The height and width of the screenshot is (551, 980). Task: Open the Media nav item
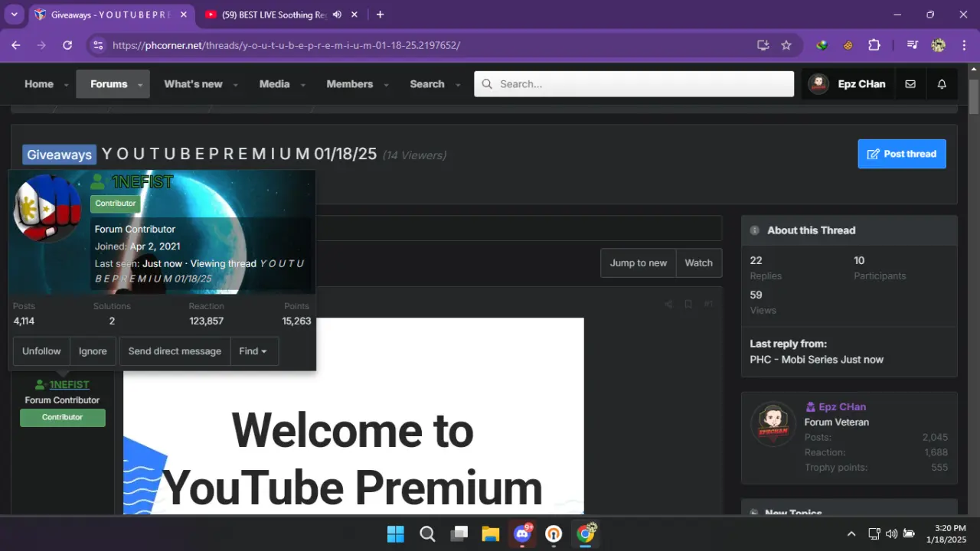[x=274, y=84]
